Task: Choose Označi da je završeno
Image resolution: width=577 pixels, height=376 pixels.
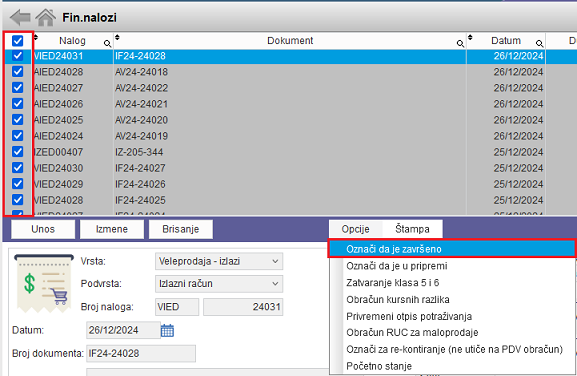Action: [452, 249]
